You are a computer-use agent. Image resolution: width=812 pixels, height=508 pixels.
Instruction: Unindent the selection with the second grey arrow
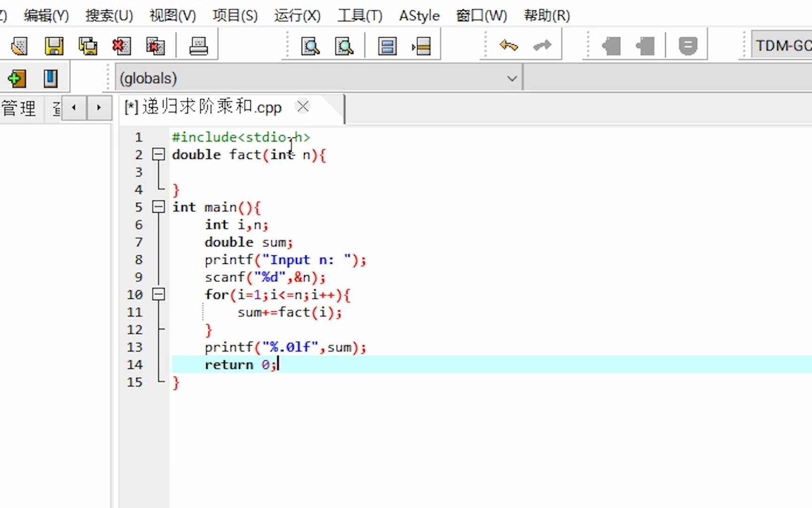click(x=645, y=46)
